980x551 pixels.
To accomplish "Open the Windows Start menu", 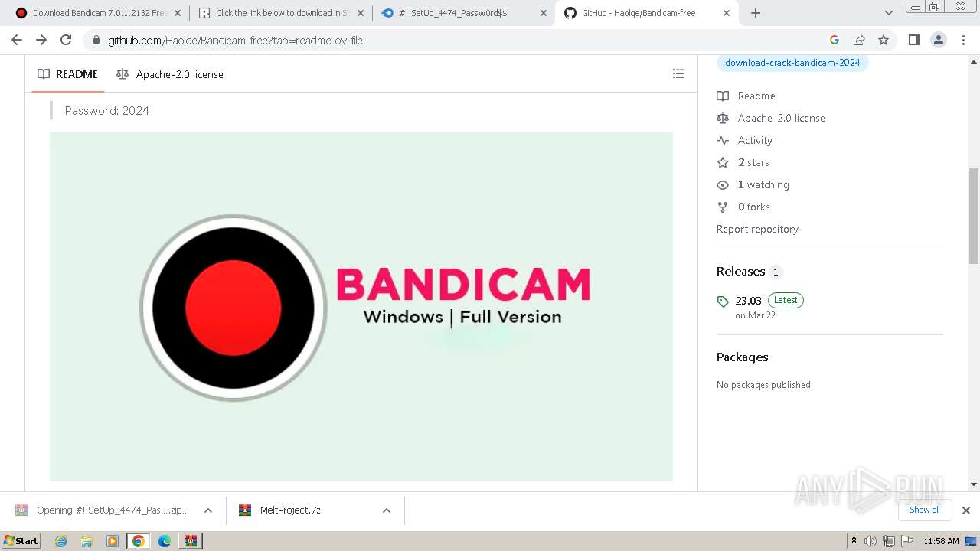I will (21, 541).
